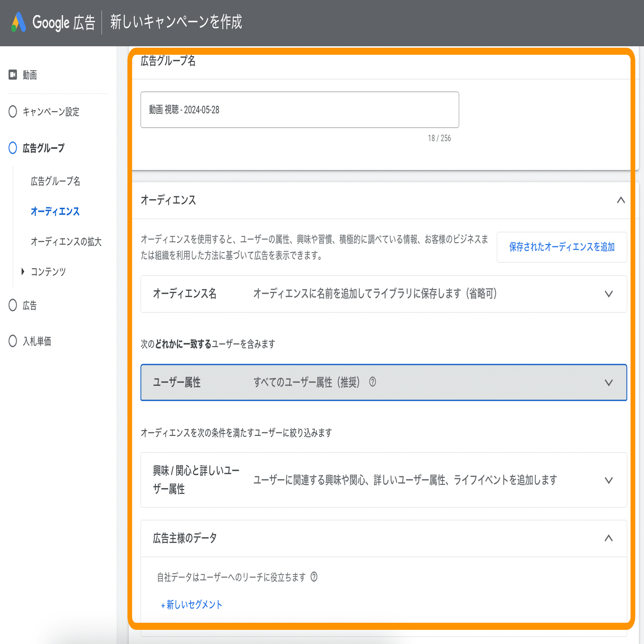Click the 広告グループ名 text input field
The width and height of the screenshot is (644, 644).
[300, 110]
